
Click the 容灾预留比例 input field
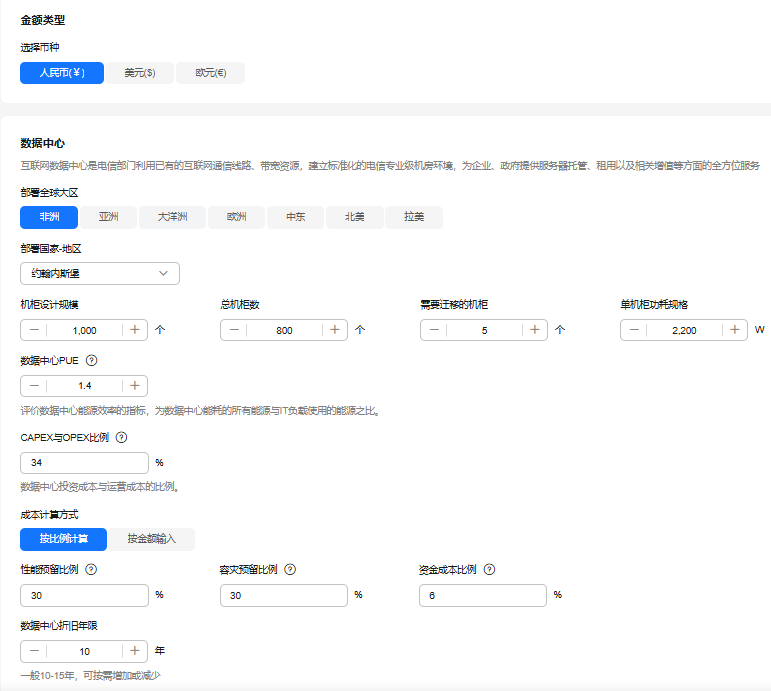284,596
